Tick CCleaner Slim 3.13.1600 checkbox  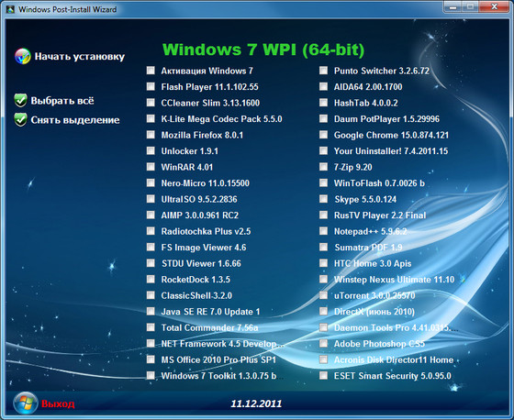(x=151, y=103)
